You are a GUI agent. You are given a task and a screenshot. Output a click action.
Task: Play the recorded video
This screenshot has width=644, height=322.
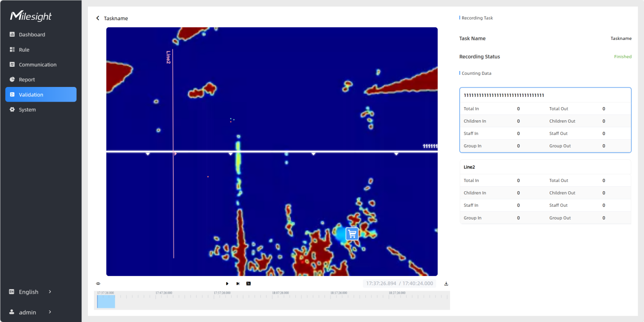pyautogui.click(x=227, y=284)
